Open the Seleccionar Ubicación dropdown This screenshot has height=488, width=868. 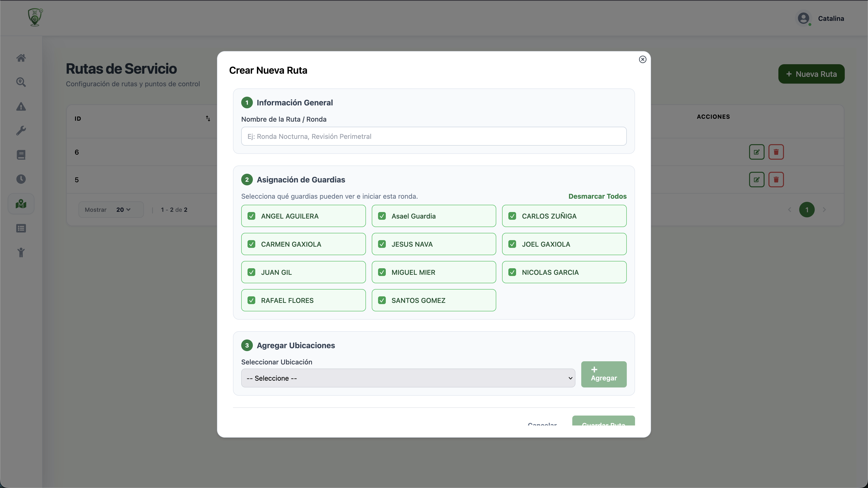pos(408,378)
